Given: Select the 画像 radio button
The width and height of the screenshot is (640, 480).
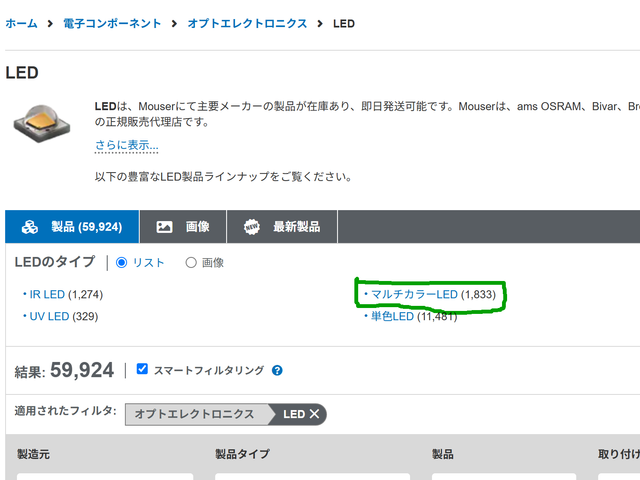Looking at the screenshot, I should (191, 262).
